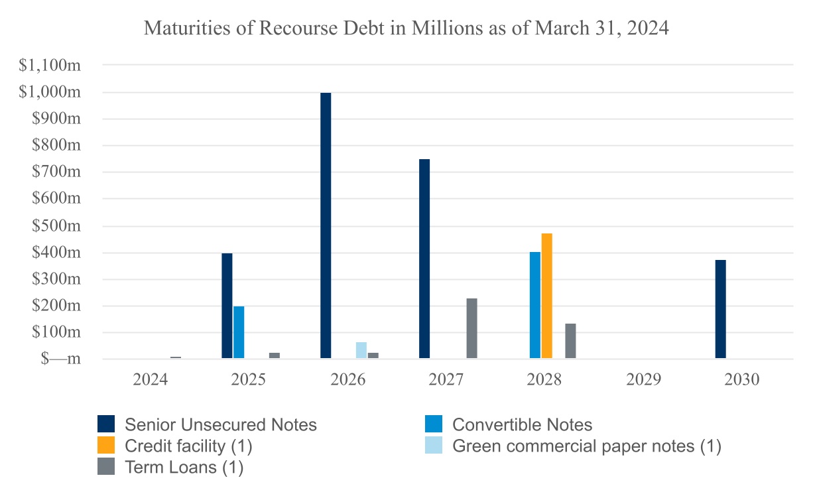Select the 2026 Senior Unsecured Notes bar
Screen dimensions: 813x504
pyautogui.click(x=326, y=225)
